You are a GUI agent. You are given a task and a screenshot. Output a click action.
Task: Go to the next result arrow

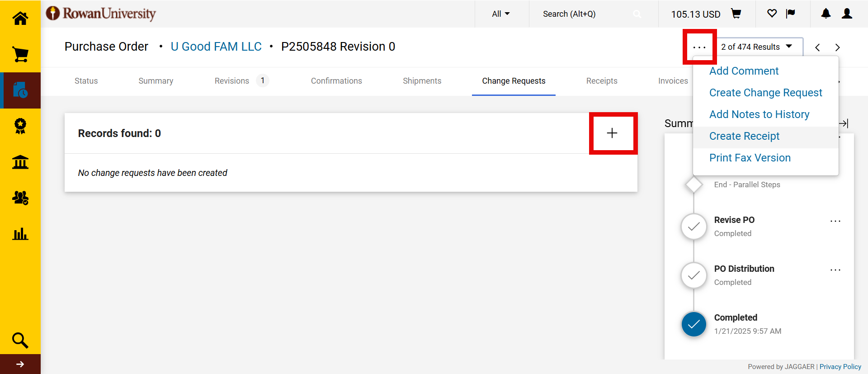(837, 47)
